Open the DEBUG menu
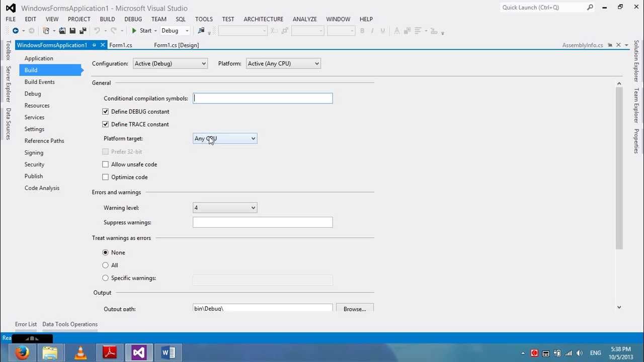This screenshot has height=362, width=644. click(x=133, y=19)
